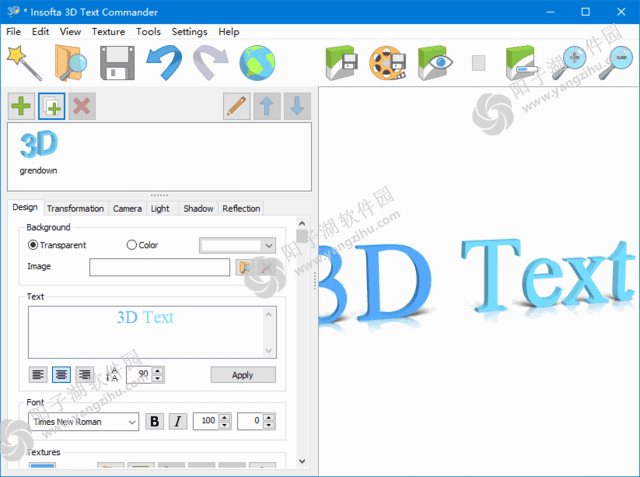Fit view with the zoom magnifier
Screen dimensions: 640x477
(x=569, y=63)
